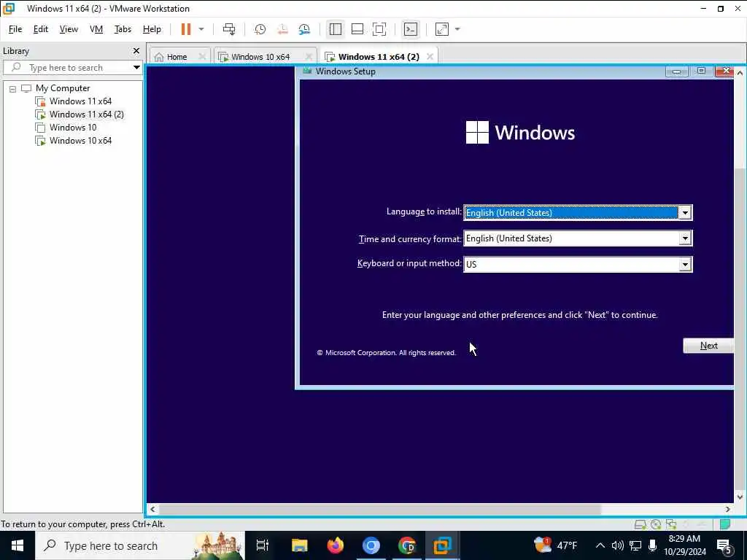Open the notification center icon
Image resolution: width=747 pixels, height=560 pixels.
coord(724,545)
